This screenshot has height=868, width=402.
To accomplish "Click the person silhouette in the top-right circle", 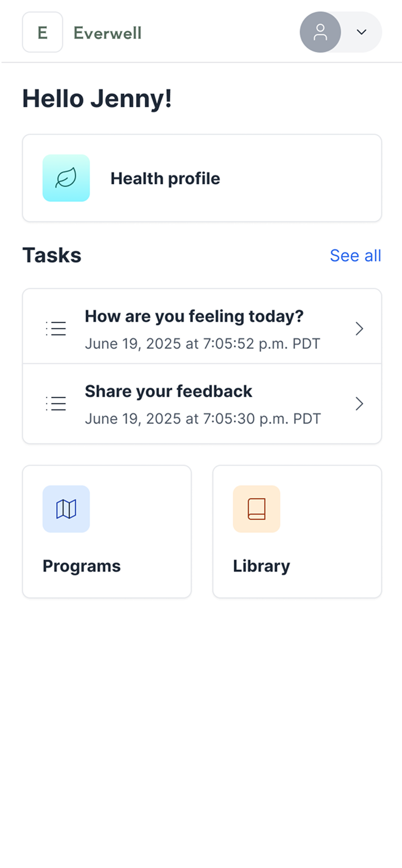I will [x=321, y=32].
